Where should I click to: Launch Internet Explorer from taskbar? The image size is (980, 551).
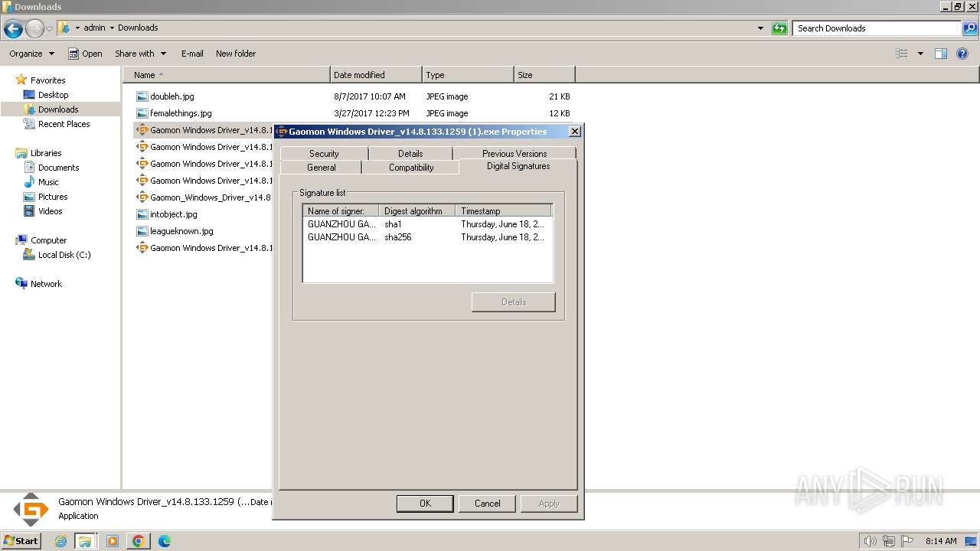61,541
